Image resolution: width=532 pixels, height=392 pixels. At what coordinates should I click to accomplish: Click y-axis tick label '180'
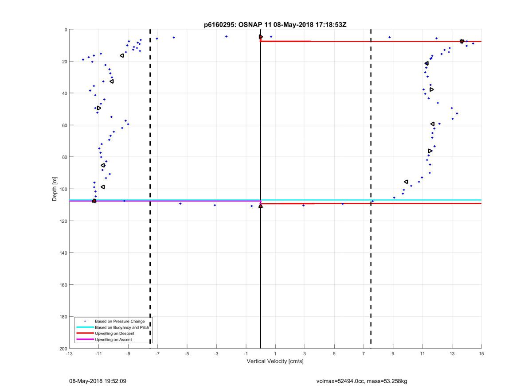[x=63, y=317]
